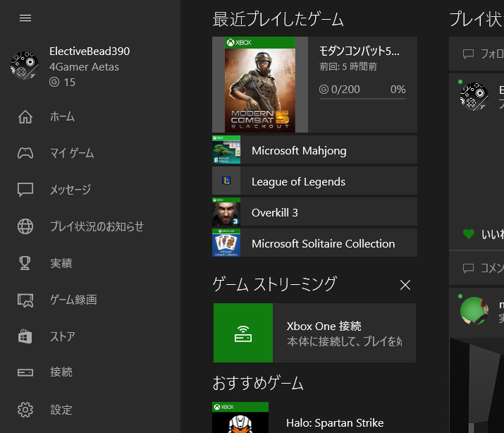Open the hamburger menu icon
Viewport: 504px width, 433px height.
(x=25, y=18)
